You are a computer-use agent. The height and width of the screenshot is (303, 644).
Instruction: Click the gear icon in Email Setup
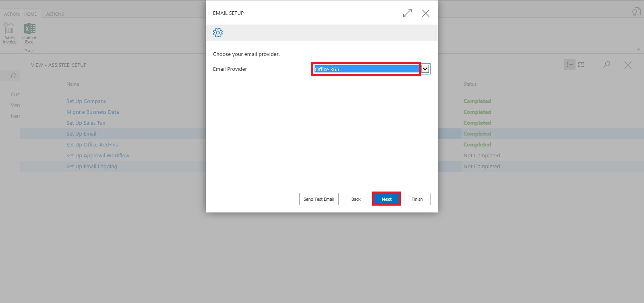(x=218, y=33)
